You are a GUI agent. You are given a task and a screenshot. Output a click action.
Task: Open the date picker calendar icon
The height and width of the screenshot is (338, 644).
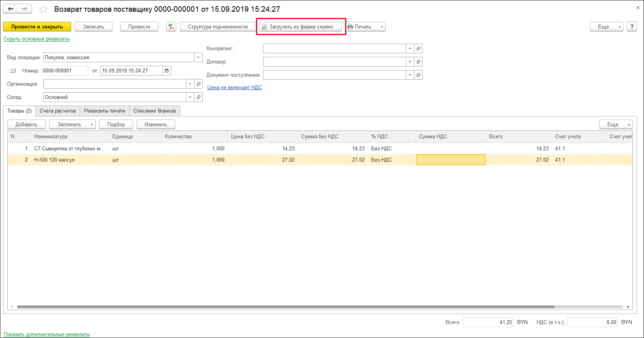[167, 71]
